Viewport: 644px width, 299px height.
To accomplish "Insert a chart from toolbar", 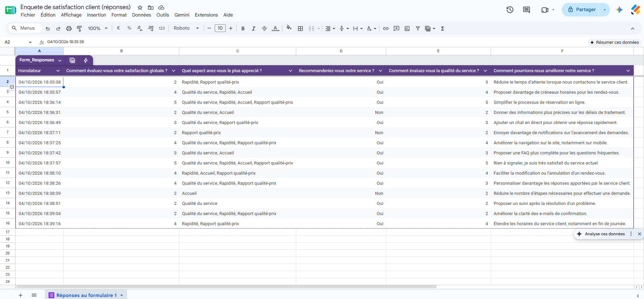I will tap(407, 29).
